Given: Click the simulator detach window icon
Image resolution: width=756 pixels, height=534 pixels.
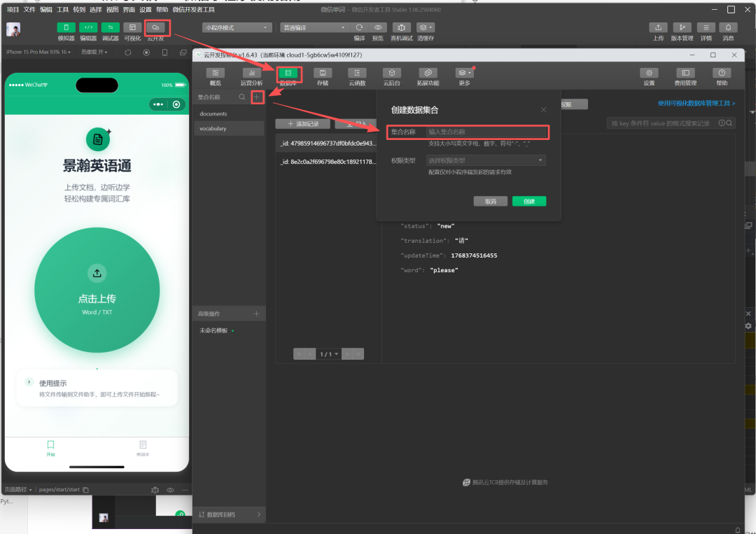Looking at the screenshot, I should click(183, 52).
